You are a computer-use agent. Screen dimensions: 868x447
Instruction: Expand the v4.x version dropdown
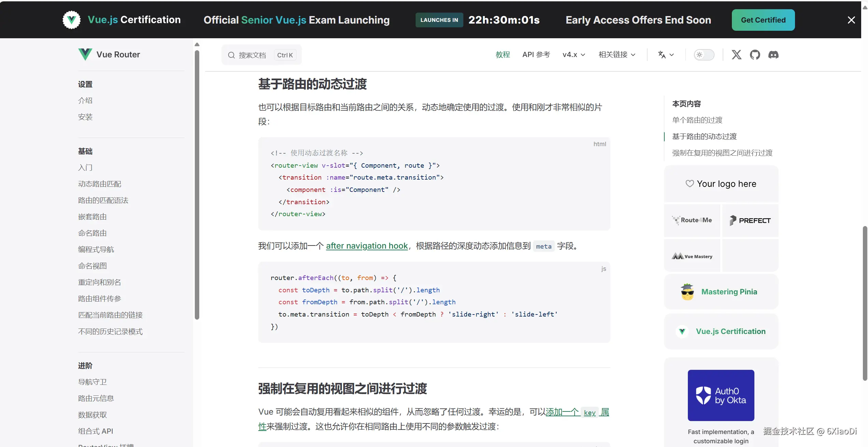pyautogui.click(x=574, y=55)
